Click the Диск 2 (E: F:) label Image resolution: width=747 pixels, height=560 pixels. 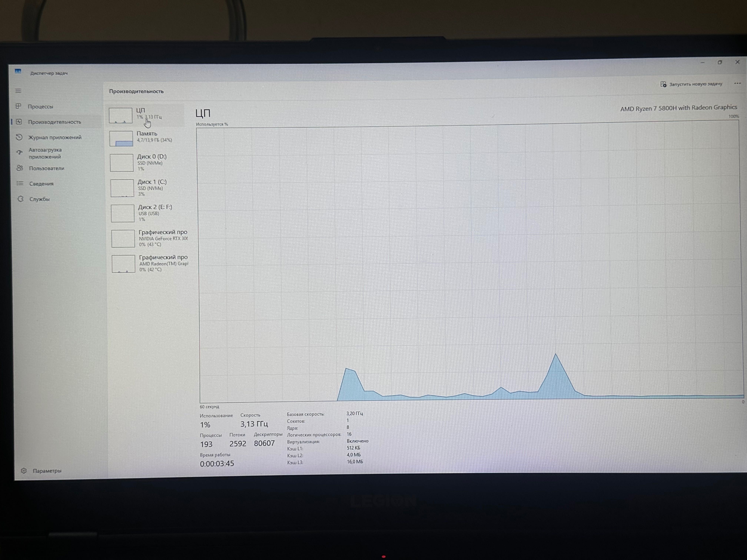[155, 207]
